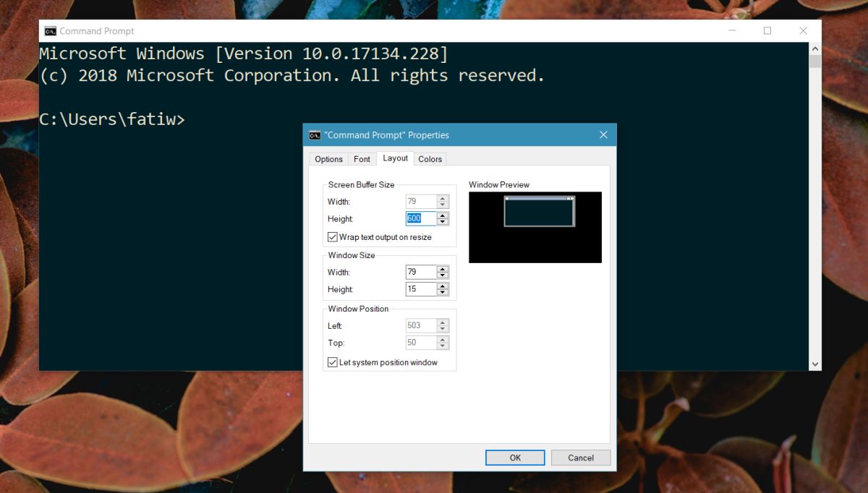The height and width of the screenshot is (493, 868).
Task: Disable Let system position window
Action: point(332,362)
